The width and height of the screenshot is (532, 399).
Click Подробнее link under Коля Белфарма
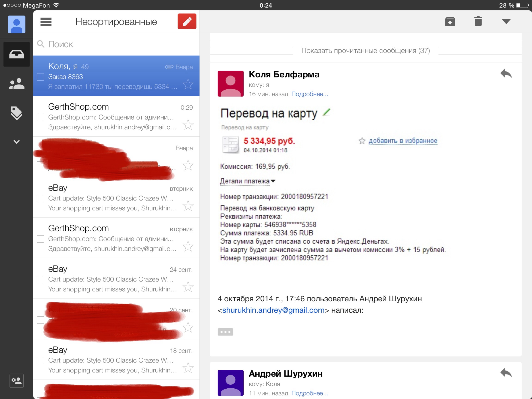(310, 94)
